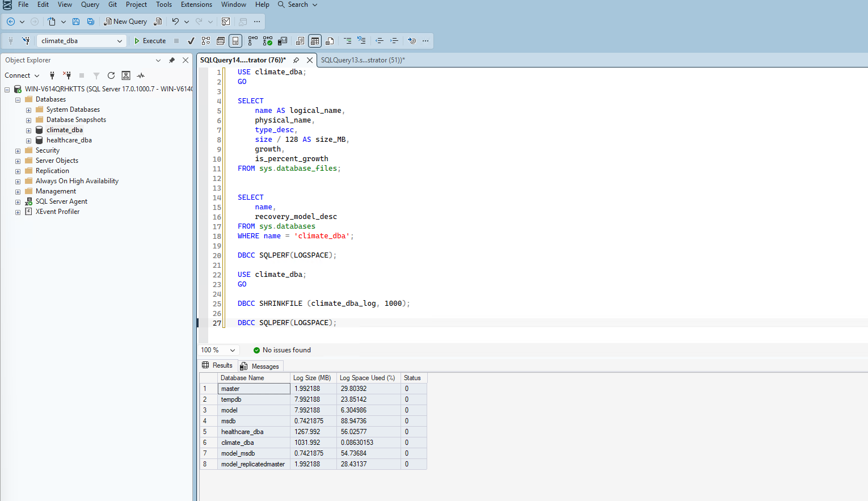Open new query with current connection icon
This screenshot has height=501, width=868.
[x=158, y=22]
